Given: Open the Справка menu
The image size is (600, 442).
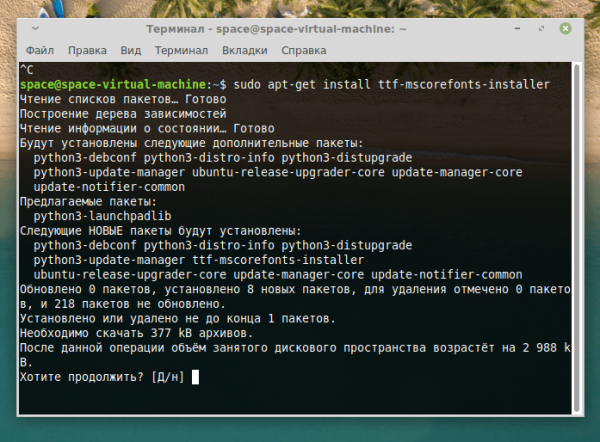Looking at the screenshot, I should click(304, 51).
